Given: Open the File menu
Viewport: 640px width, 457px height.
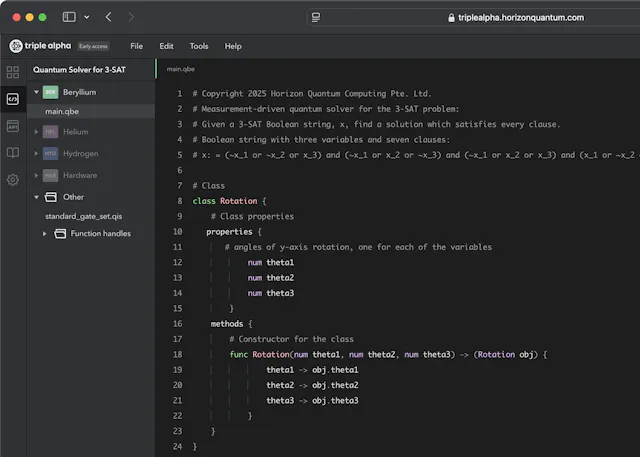Looking at the screenshot, I should coord(137,46).
